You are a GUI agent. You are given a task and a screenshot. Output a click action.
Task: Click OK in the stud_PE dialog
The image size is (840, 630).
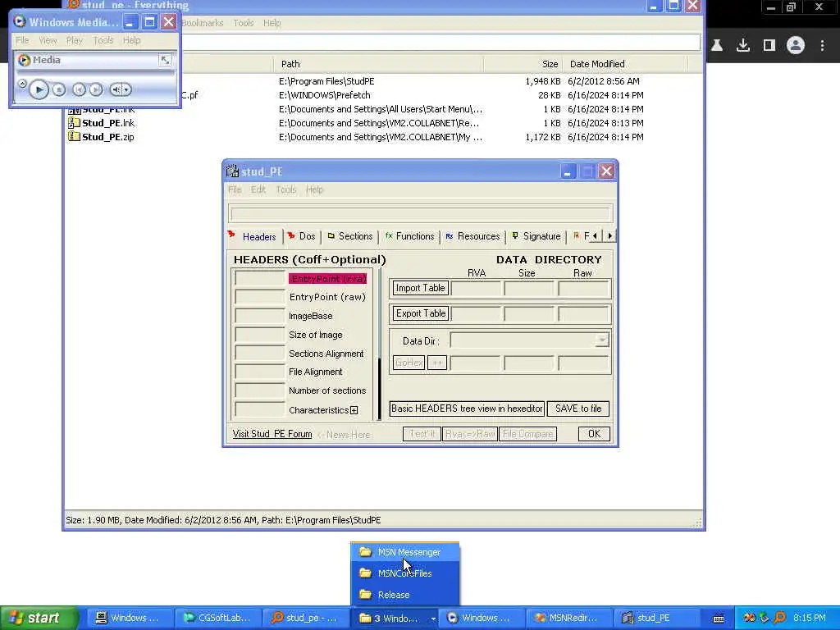pos(594,434)
